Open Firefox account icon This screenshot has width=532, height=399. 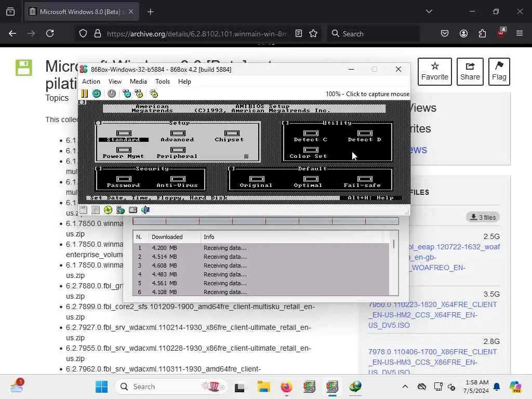click(x=463, y=33)
